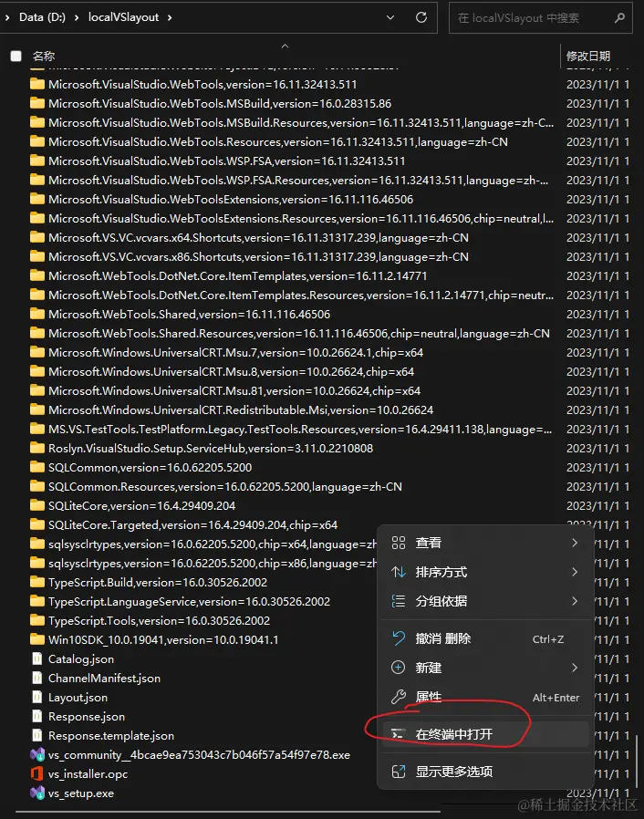Click the Response.json file icon
The image size is (644, 819).
pos(37,716)
